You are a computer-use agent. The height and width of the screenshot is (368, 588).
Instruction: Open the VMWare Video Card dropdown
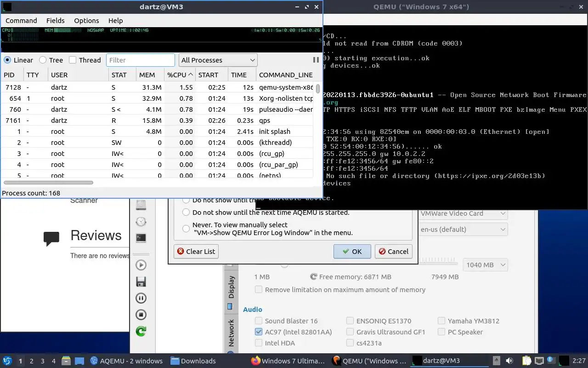463,213
